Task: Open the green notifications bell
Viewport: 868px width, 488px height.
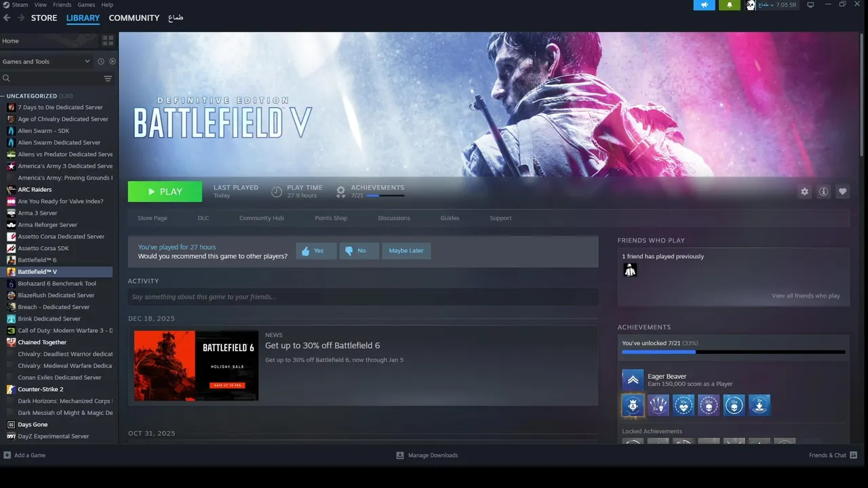Action: coord(730,5)
